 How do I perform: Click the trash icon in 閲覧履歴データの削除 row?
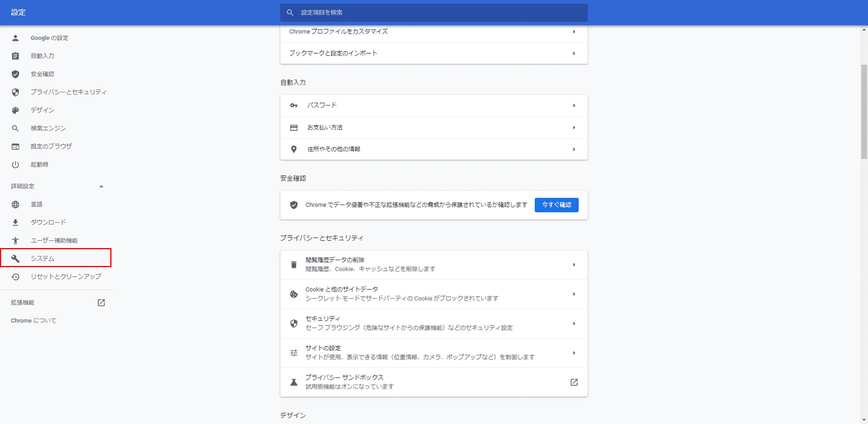[293, 264]
